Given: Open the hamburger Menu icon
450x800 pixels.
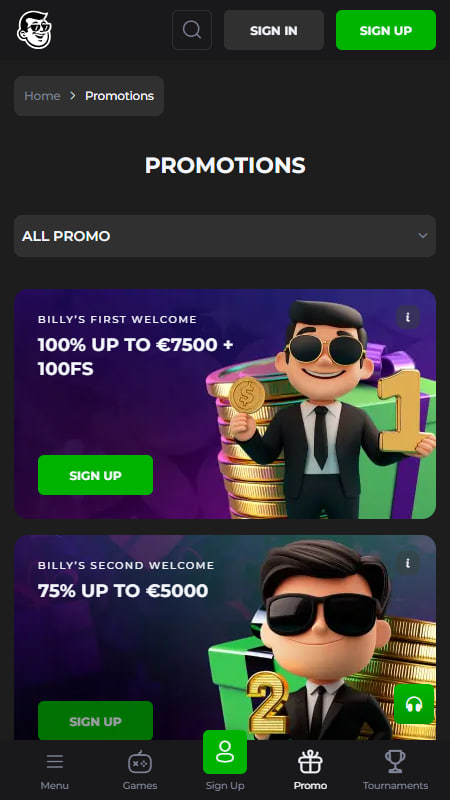Looking at the screenshot, I should coord(55,762).
